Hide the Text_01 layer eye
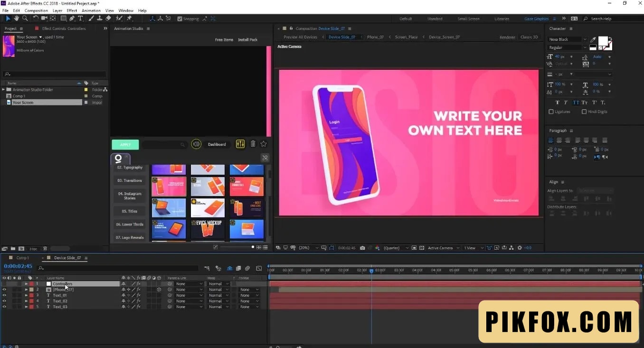 point(4,295)
